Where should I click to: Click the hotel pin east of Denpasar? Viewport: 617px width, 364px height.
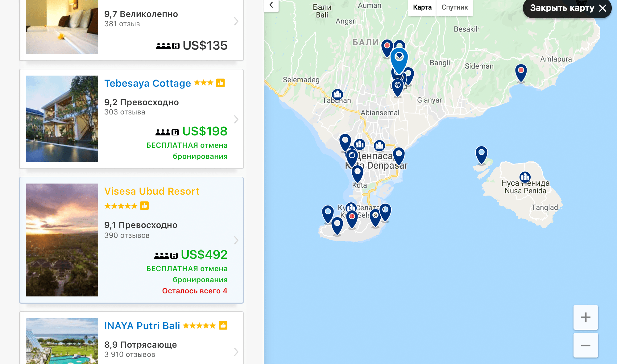pos(399,156)
